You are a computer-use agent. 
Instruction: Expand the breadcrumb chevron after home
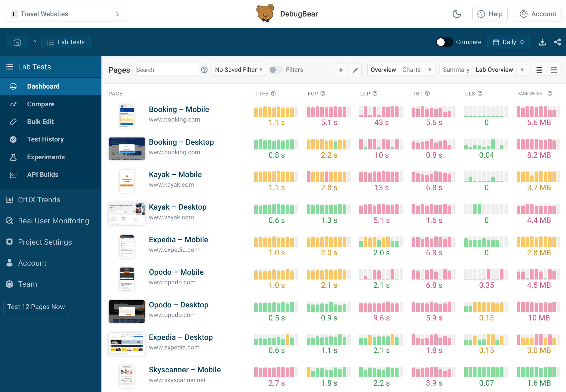[x=35, y=42]
